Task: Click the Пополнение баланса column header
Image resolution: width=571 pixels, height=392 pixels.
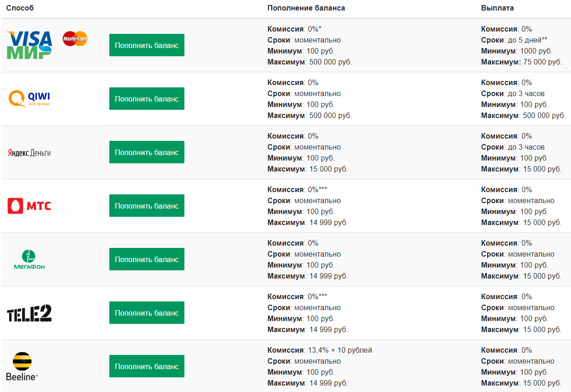Action: tap(307, 8)
